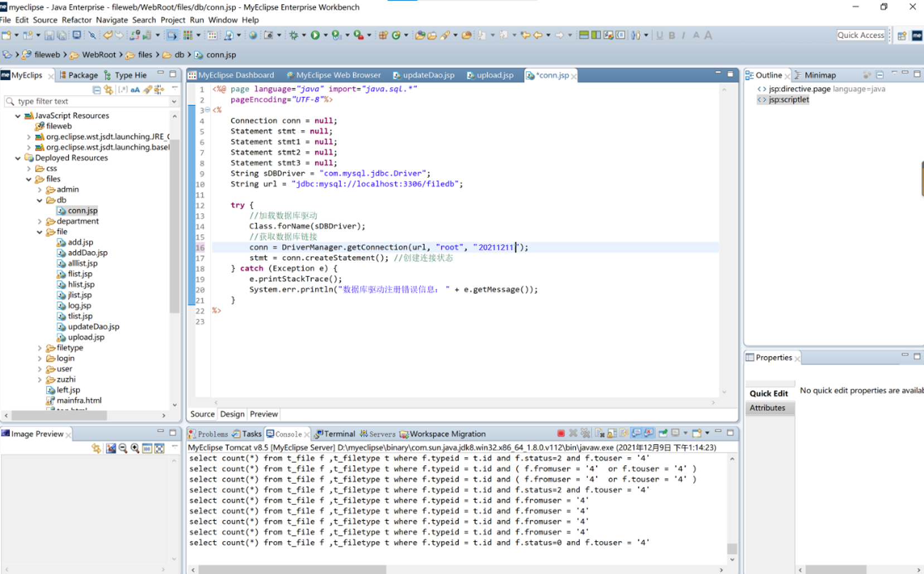
Task: Open the Window menu
Action: click(x=222, y=20)
